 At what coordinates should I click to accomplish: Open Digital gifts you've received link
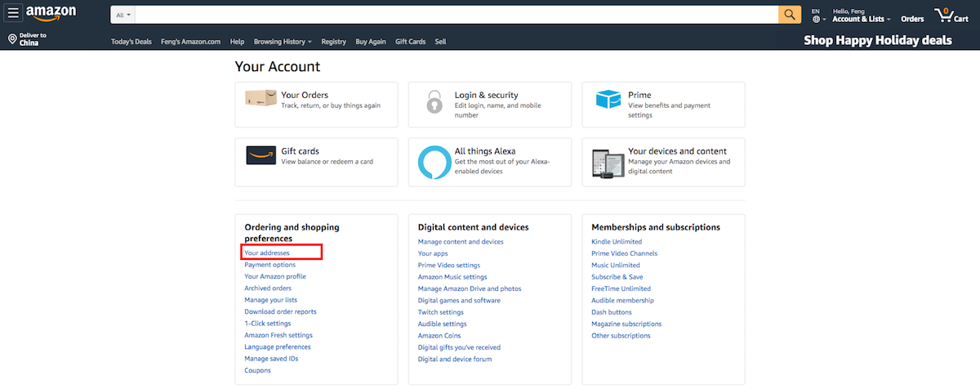point(459,347)
